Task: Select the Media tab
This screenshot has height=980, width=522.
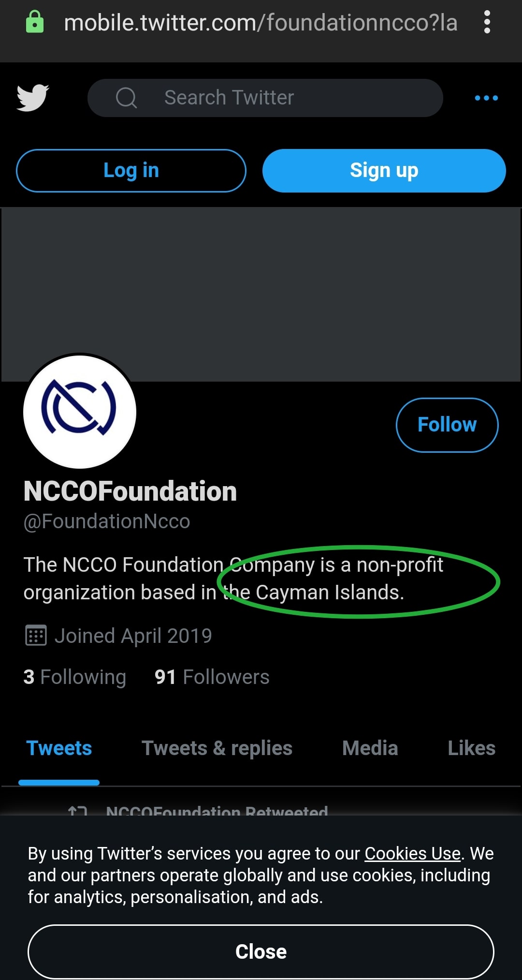Action: [370, 748]
